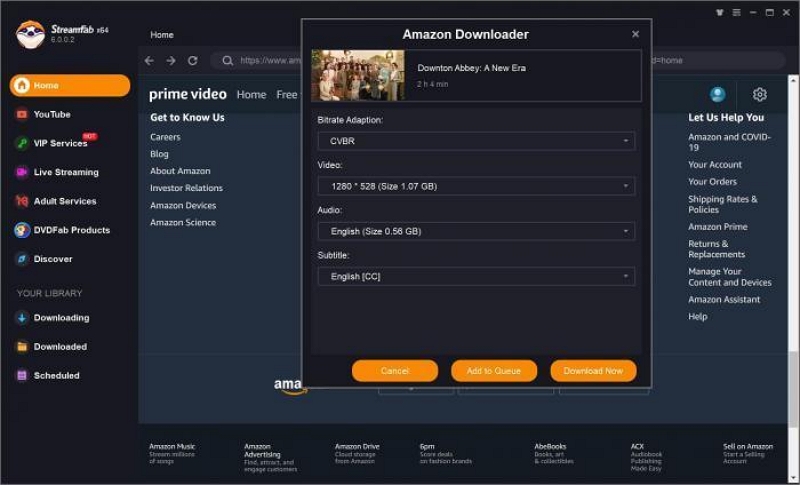The height and width of the screenshot is (485, 800).
Task: Open the StreamFab hamburger menu icon
Action: [736, 12]
